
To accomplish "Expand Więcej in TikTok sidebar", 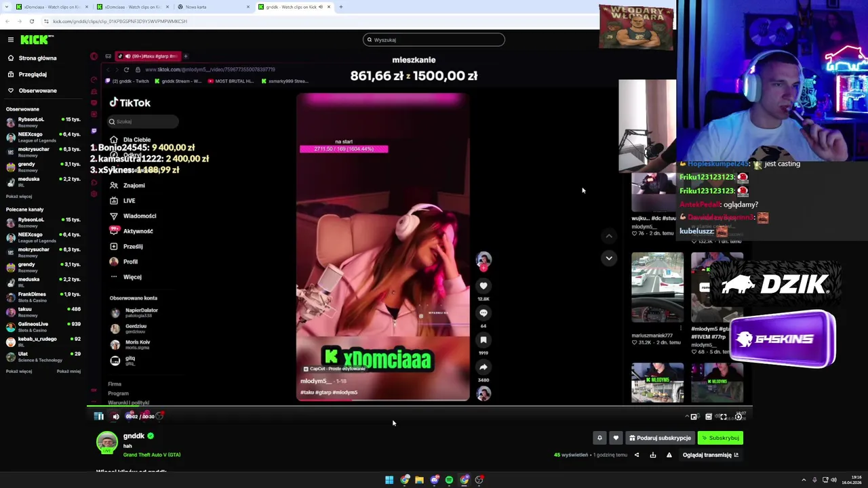I will 125,277.
